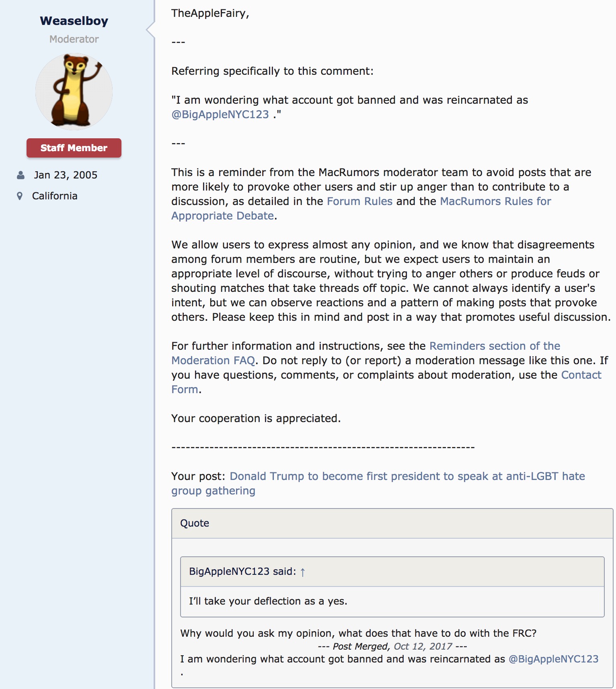The width and height of the screenshot is (616, 689).
Task: Click the Staff Member badge
Action: pyautogui.click(x=74, y=148)
